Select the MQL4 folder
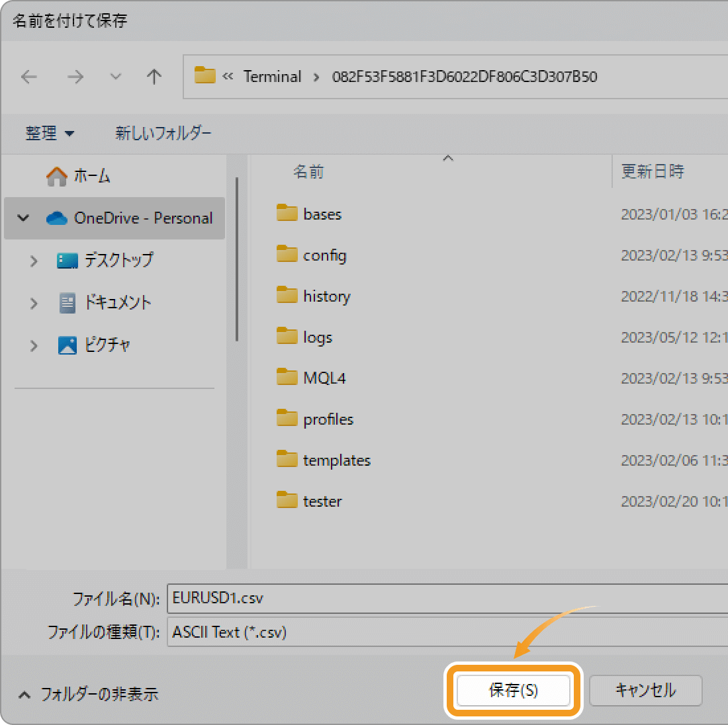728x725 pixels. coord(324,378)
